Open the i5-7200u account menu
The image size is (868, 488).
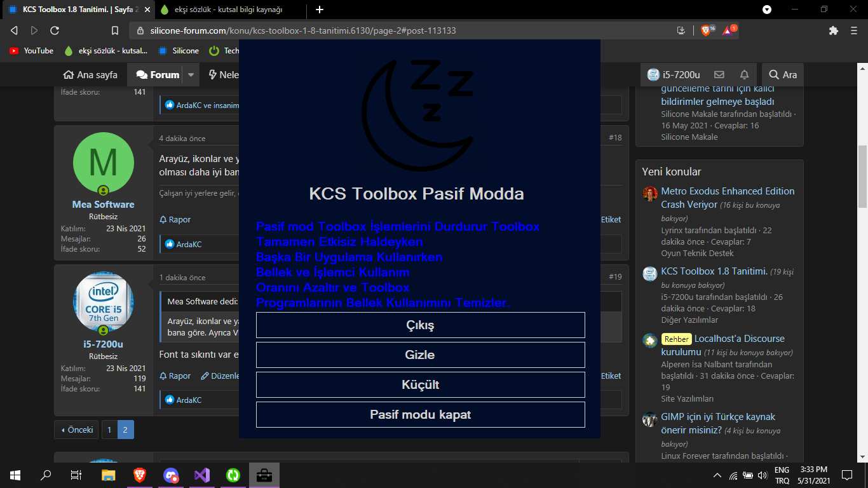pyautogui.click(x=674, y=75)
